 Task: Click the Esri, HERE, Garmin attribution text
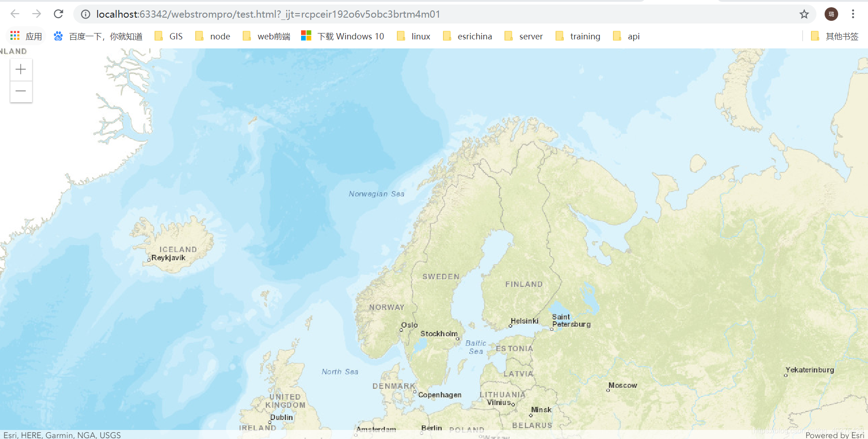62,435
